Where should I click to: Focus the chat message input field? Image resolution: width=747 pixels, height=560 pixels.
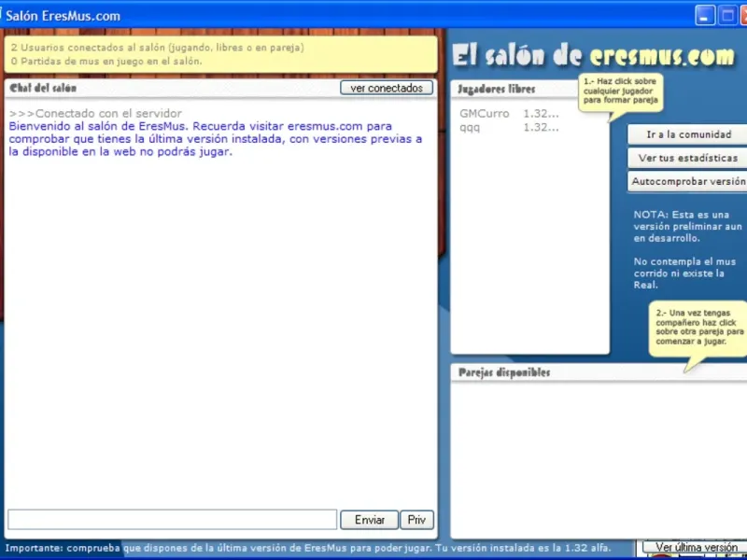(x=173, y=520)
